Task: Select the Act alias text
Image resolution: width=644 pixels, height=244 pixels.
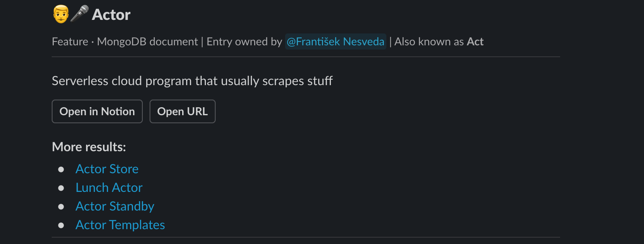Action: click(475, 42)
